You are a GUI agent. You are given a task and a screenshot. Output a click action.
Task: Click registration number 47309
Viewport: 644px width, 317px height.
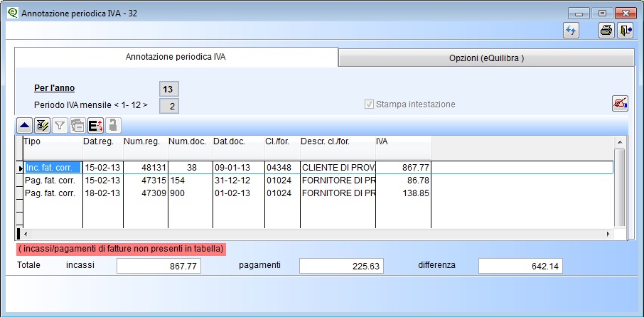[x=146, y=193]
